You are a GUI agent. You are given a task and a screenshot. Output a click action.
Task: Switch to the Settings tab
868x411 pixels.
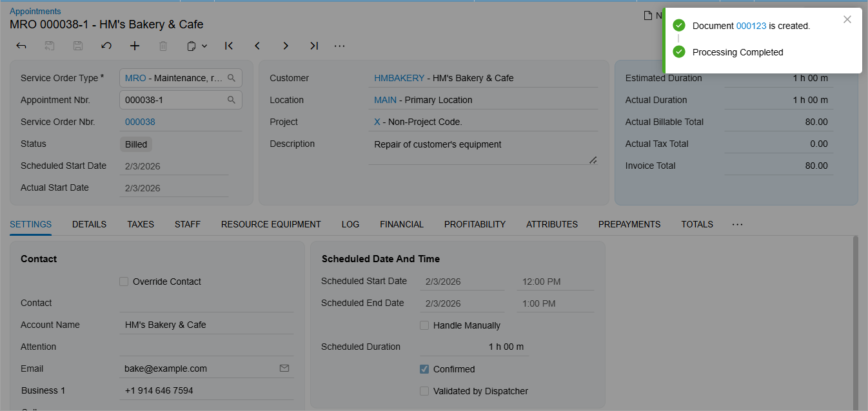[x=31, y=224]
